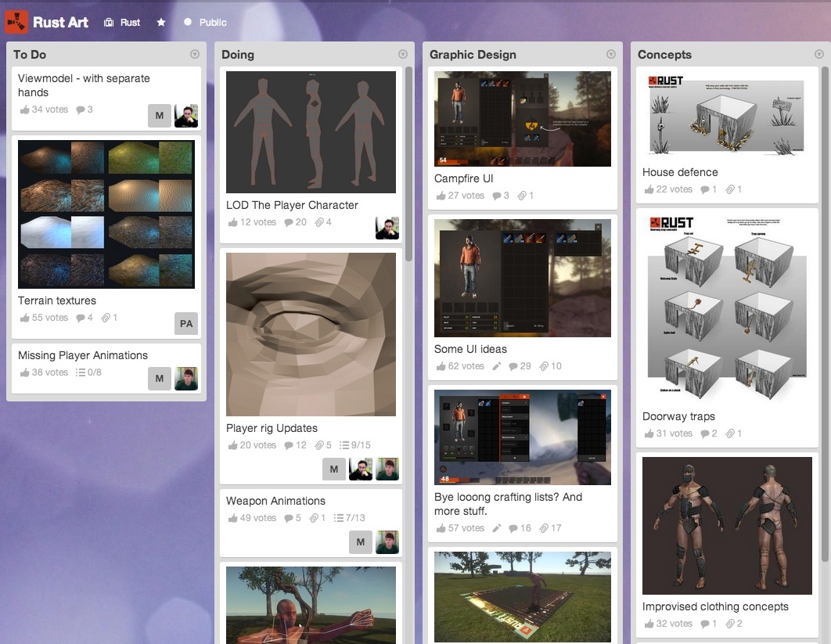Click the M badge on Missing Player Animations
The width and height of the screenshot is (831, 644).
[160, 379]
